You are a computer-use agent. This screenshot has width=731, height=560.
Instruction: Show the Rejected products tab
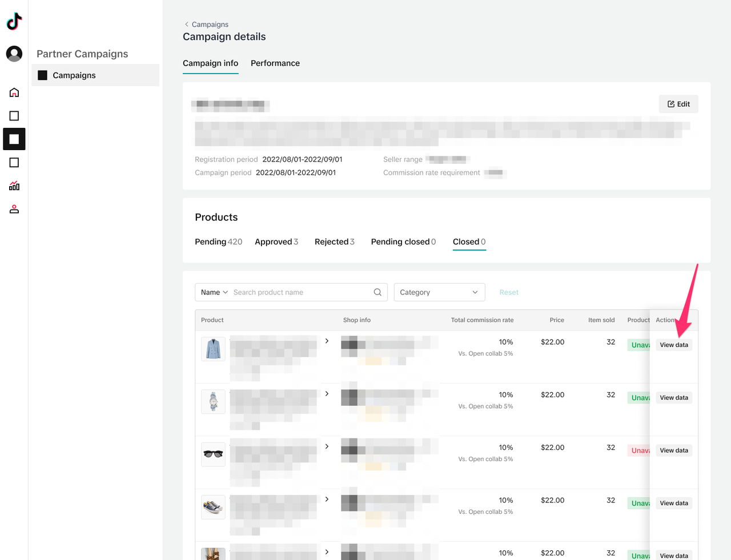[334, 242]
